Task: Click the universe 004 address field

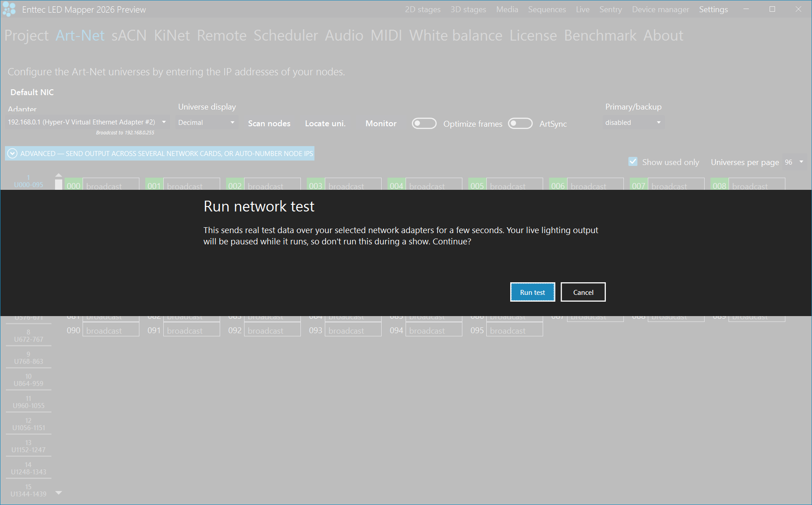Action: (434, 184)
